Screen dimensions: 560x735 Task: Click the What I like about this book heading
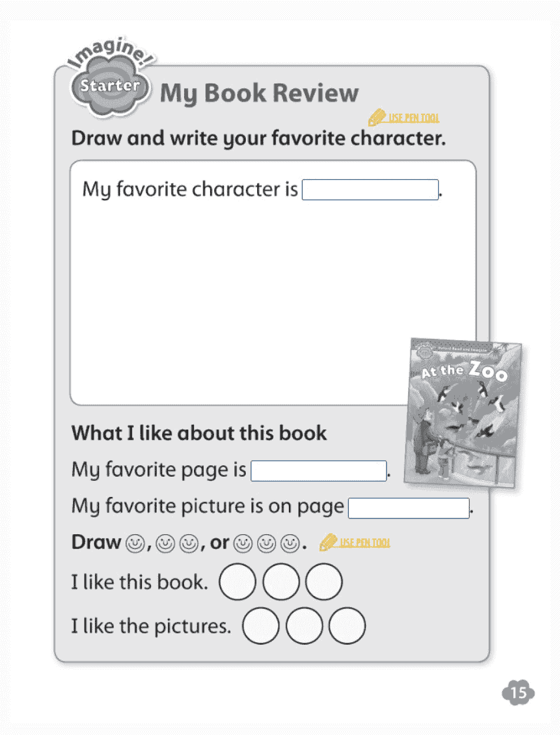(x=199, y=433)
